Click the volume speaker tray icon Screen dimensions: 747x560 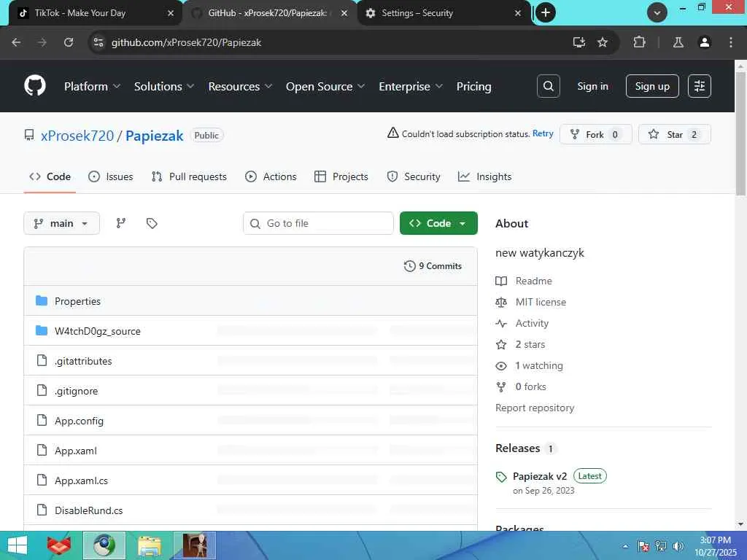tap(678, 546)
